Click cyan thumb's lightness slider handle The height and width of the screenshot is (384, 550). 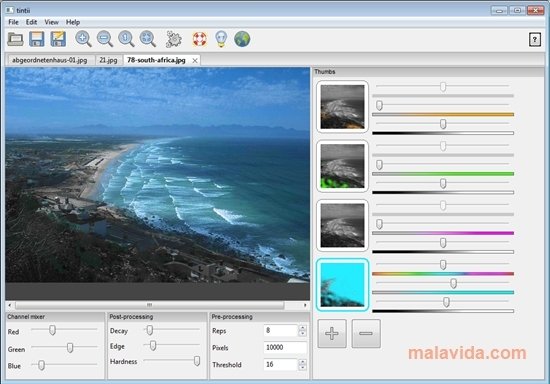pyautogui.click(x=446, y=302)
